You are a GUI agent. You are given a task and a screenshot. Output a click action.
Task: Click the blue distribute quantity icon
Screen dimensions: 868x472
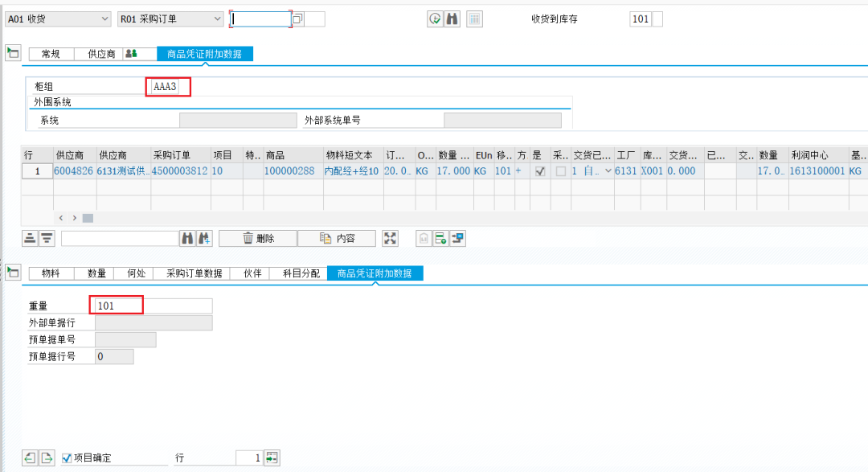pyautogui.click(x=457, y=238)
